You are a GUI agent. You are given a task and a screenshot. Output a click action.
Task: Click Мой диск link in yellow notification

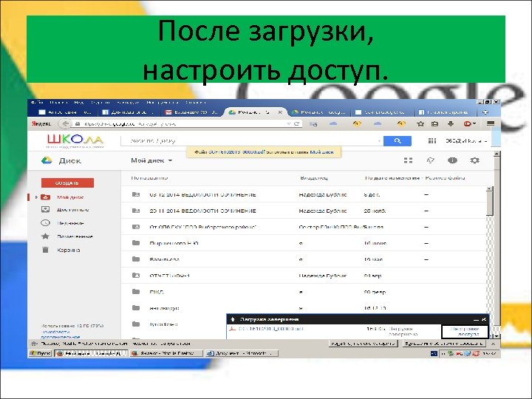pyautogui.click(x=321, y=152)
